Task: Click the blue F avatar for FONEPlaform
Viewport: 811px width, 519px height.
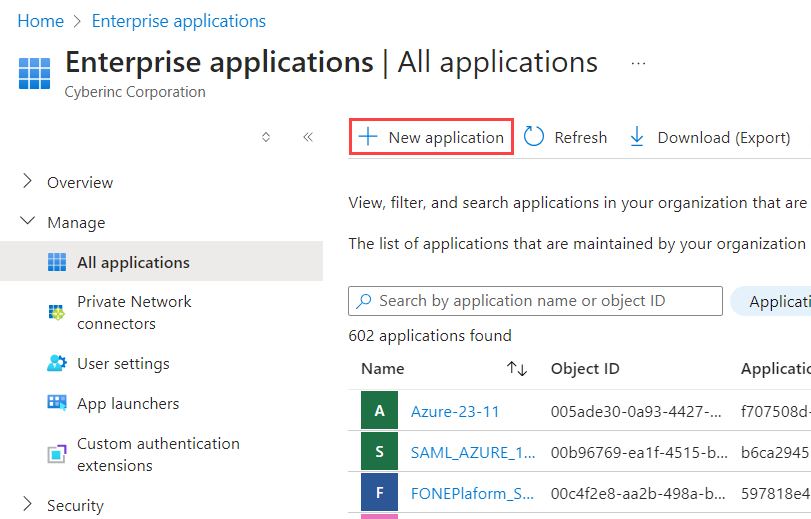Action: click(x=380, y=492)
